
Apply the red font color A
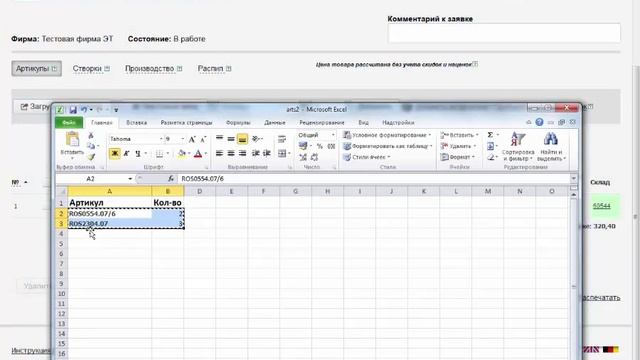198,153
